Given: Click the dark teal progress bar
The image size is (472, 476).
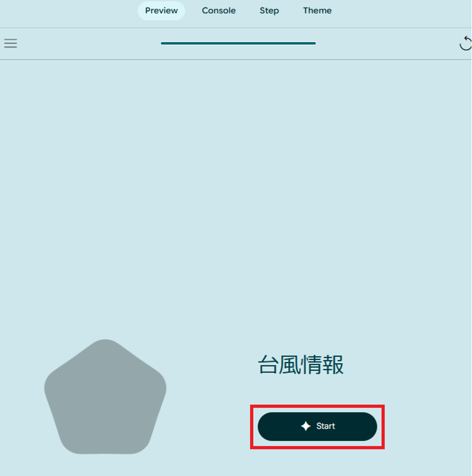Looking at the screenshot, I should tap(238, 43).
